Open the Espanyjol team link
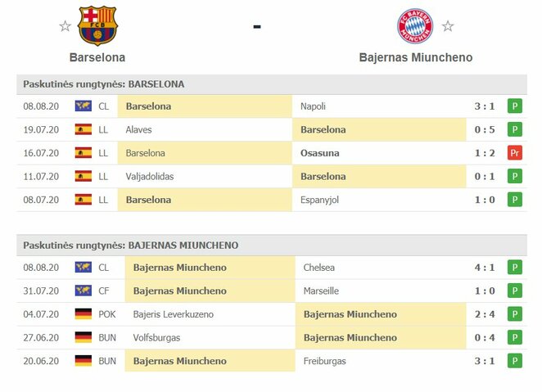 tap(323, 200)
